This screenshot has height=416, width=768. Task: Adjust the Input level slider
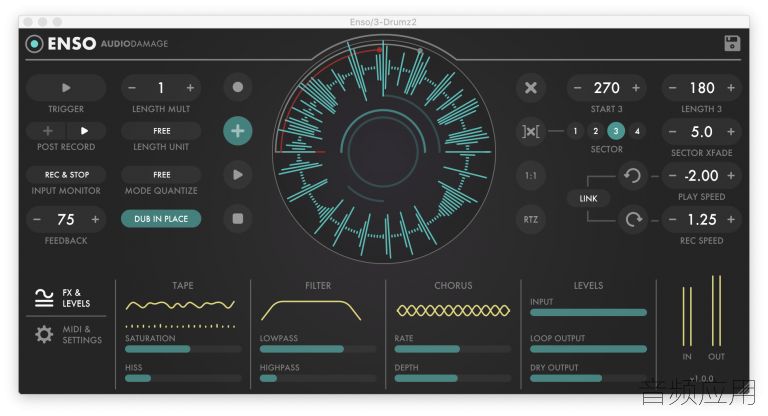point(588,313)
